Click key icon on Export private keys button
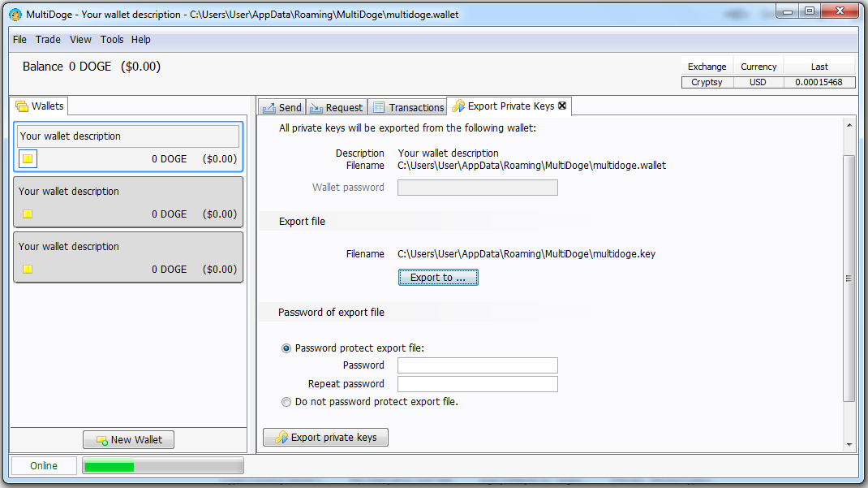 tap(281, 437)
